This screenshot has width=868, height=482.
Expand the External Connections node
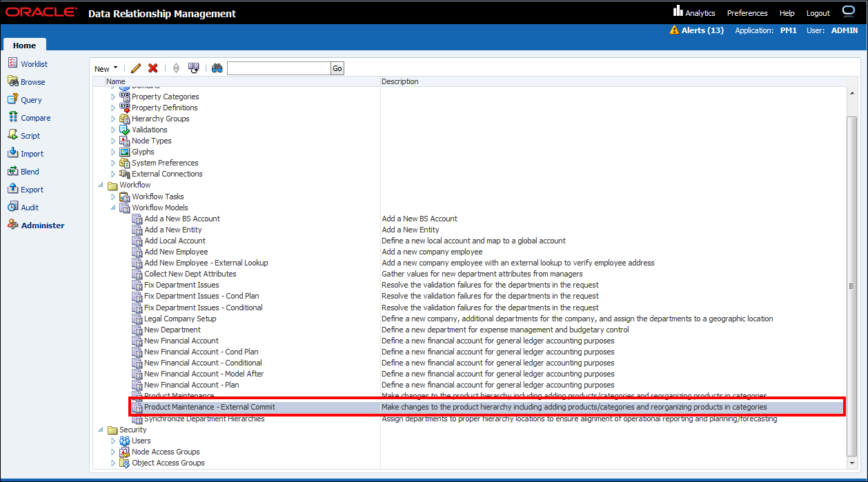114,174
